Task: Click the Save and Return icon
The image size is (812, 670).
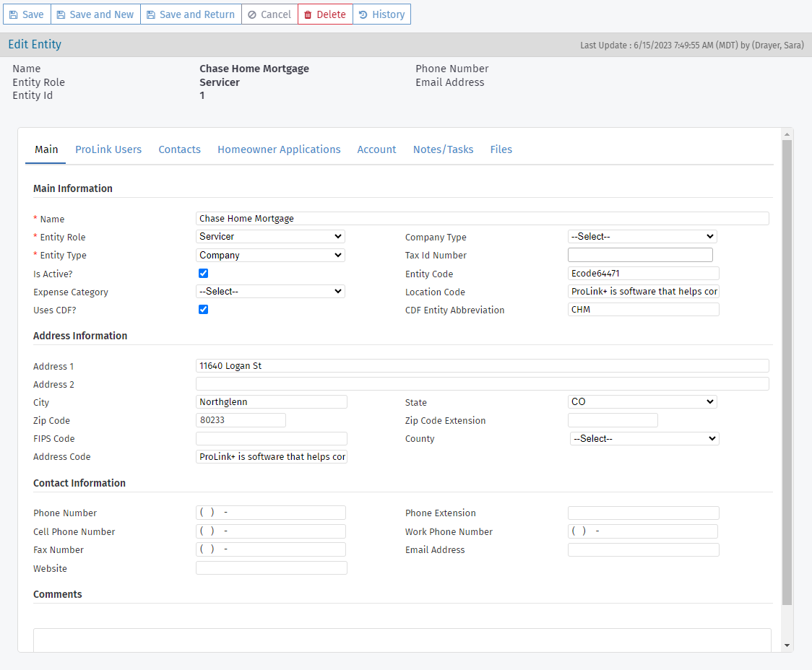Action: tap(151, 14)
